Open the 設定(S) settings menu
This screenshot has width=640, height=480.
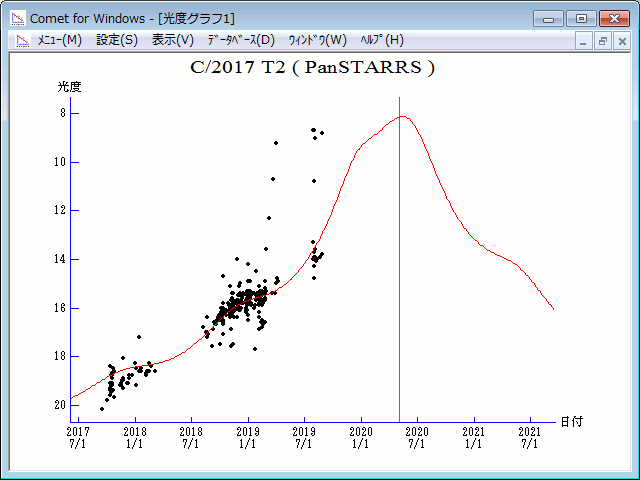117,40
